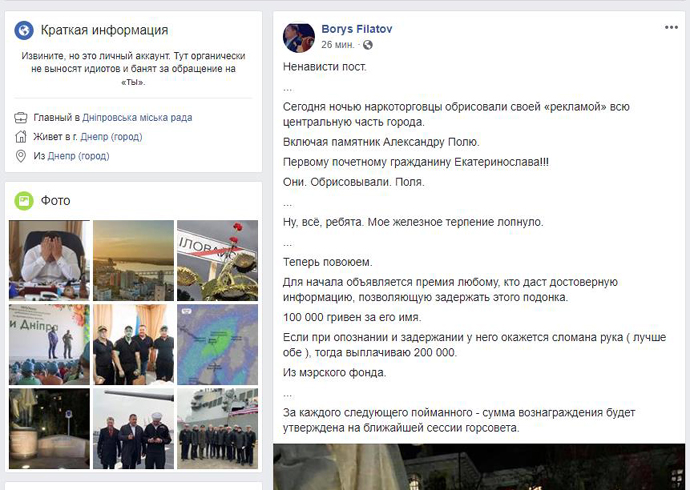Image resolution: width=690 pixels, height=490 pixels.
Task: Open photo of man covering face with hands
Action: click(x=49, y=260)
